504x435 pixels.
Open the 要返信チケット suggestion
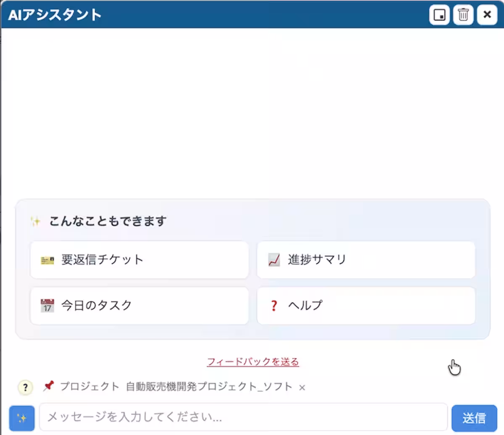(x=139, y=260)
